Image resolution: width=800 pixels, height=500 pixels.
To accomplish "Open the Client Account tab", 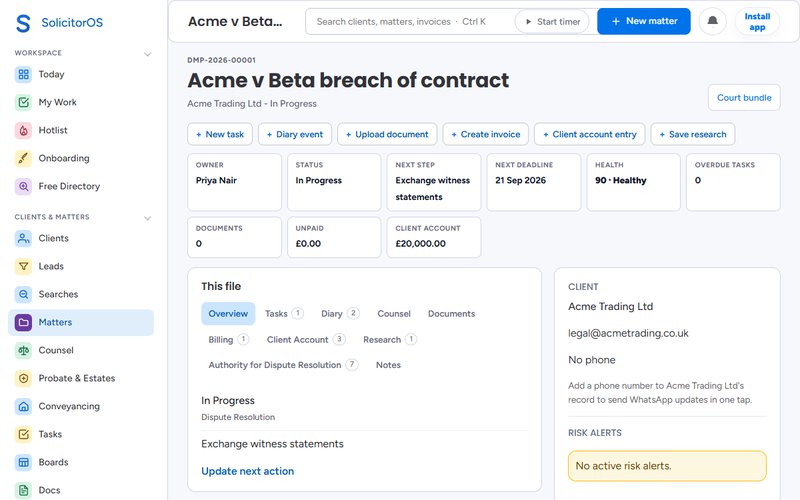I will click(x=306, y=340).
